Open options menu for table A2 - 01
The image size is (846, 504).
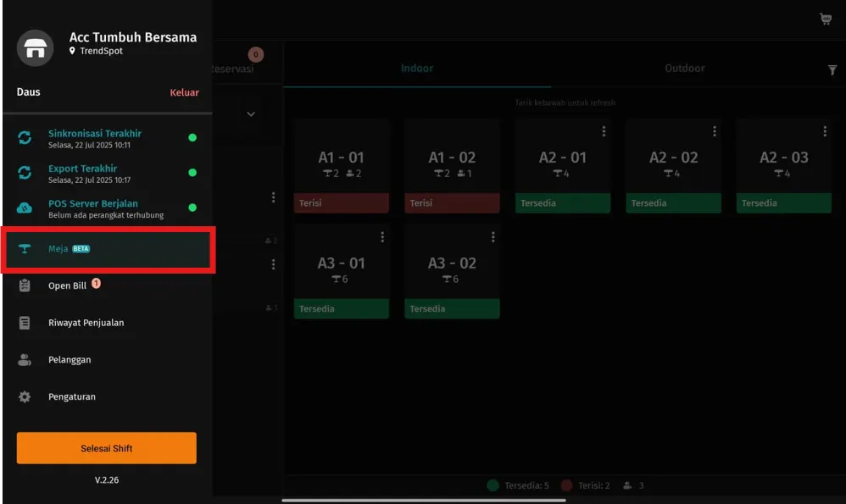[x=604, y=131]
